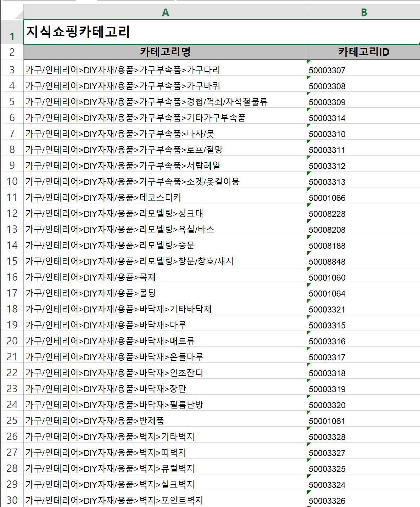Click the 카테고리명 header cell
Viewport: 420px width, 507px height.
165,52
